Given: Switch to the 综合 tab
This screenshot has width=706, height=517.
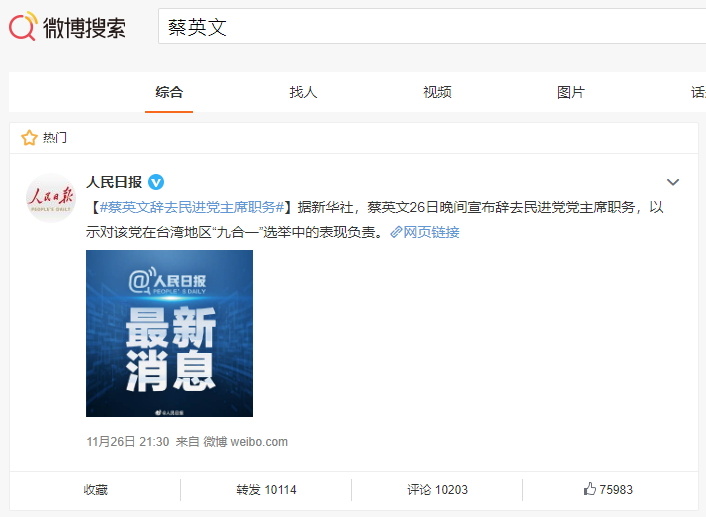Looking at the screenshot, I should 169,92.
